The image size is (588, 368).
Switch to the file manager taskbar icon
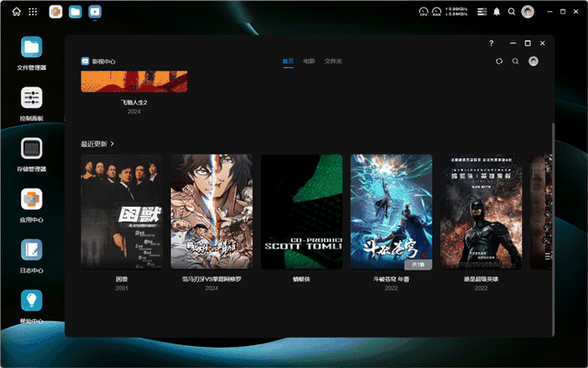pyautogui.click(x=75, y=12)
